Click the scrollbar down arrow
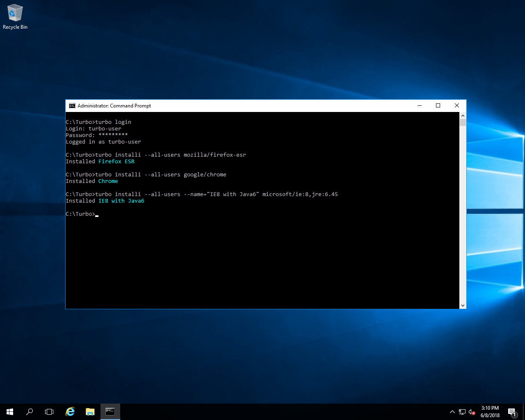Screen dimensions: 525x420 pyautogui.click(x=463, y=305)
